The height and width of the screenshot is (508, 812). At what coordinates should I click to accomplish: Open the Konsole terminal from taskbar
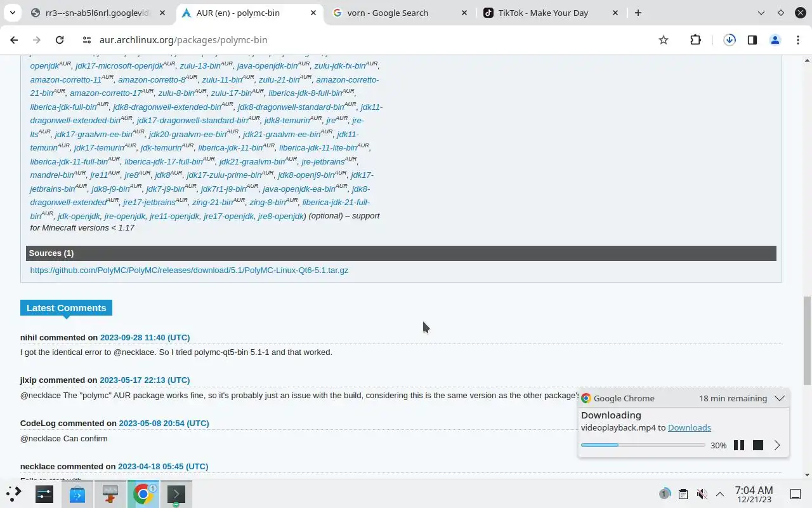coord(176,493)
